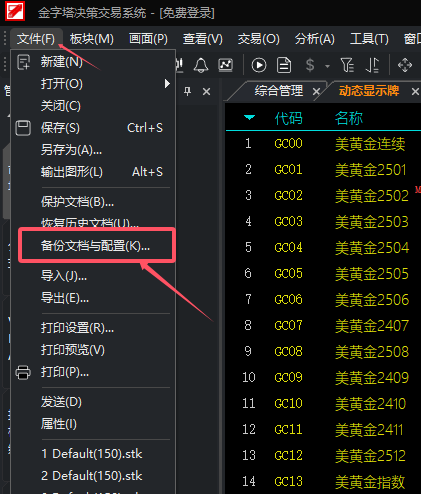
Task: Select row GC10 美黄金2410
Action: [x=323, y=404]
